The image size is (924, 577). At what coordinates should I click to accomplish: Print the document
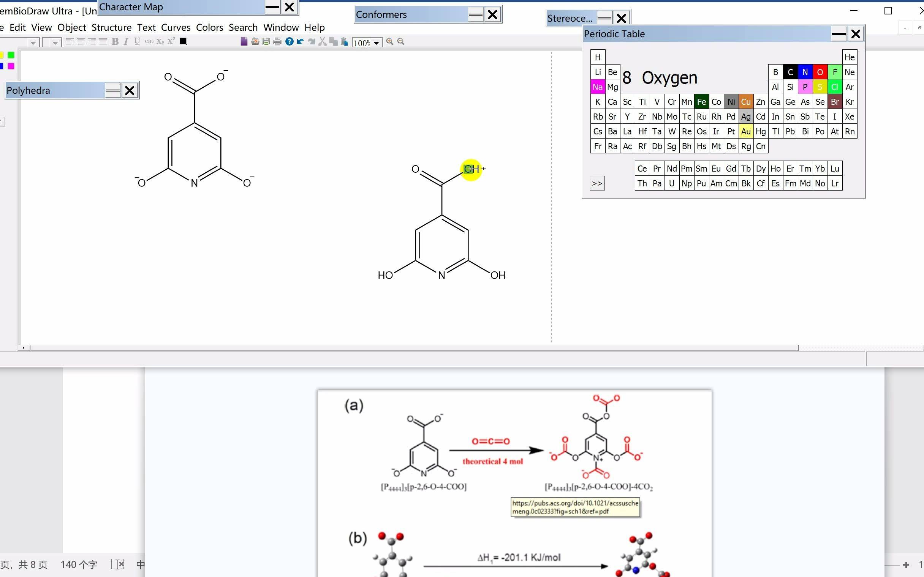point(277,42)
